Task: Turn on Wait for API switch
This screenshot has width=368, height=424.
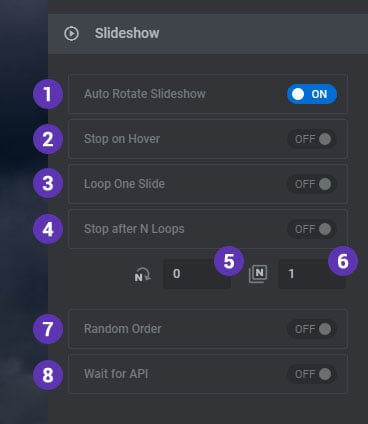Action: click(312, 374)
